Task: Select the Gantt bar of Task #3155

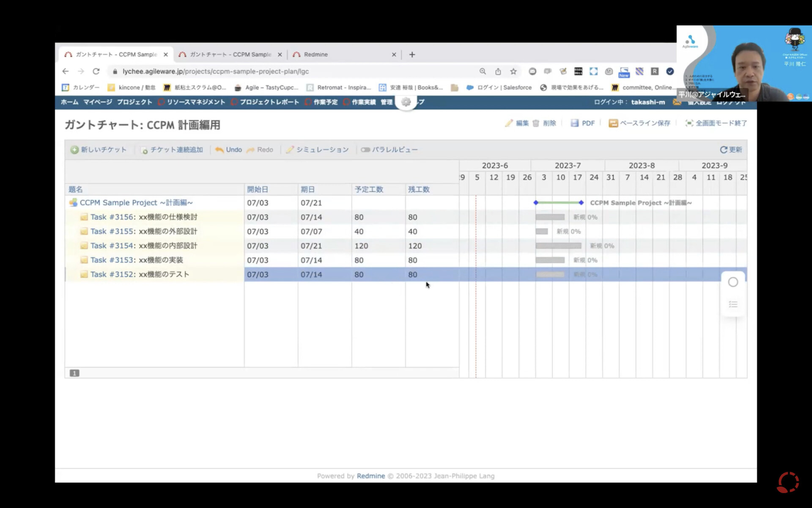Action: click(x=542, y=232)
